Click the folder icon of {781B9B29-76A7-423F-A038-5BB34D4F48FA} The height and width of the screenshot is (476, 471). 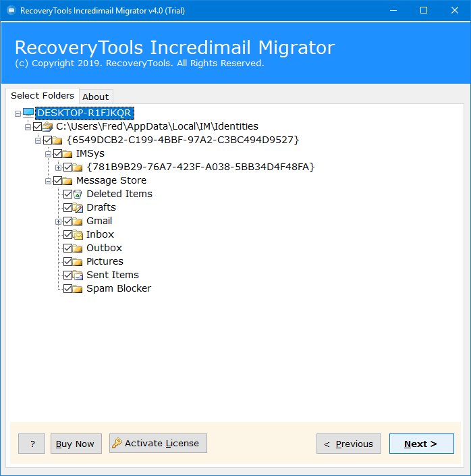click(78, 167)
